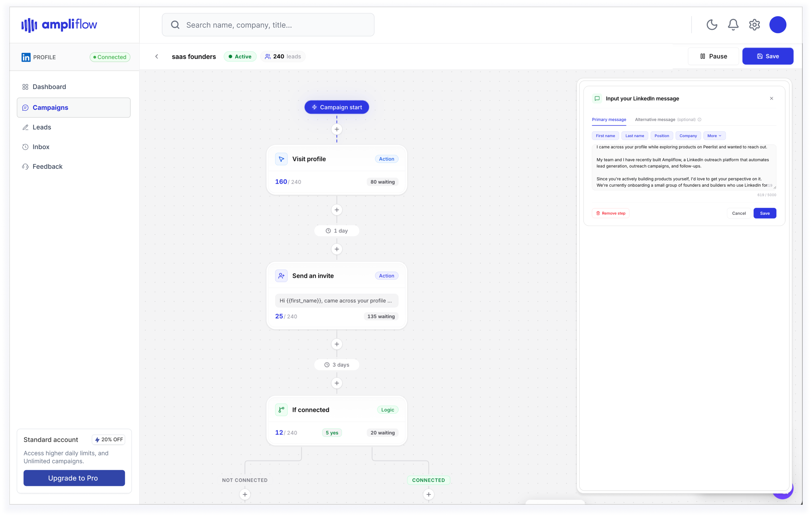Open settings via the gear icon
812x517 pixels.
754,25
